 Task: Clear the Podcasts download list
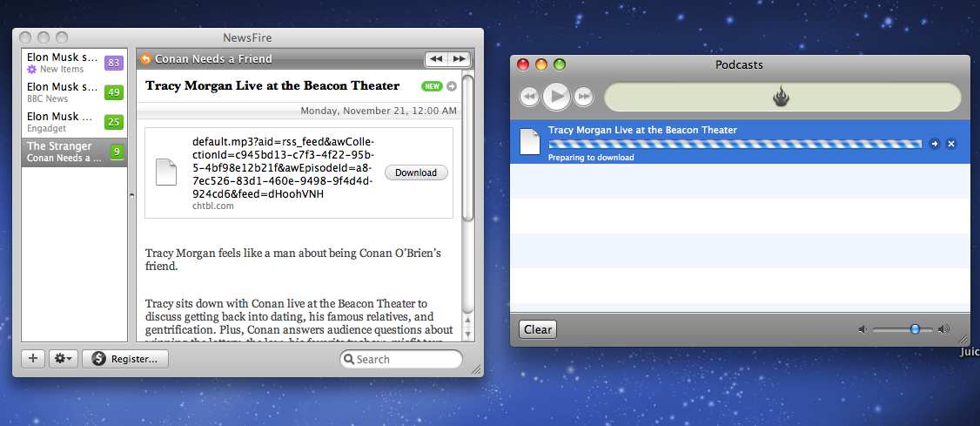(x=538, y=329)
